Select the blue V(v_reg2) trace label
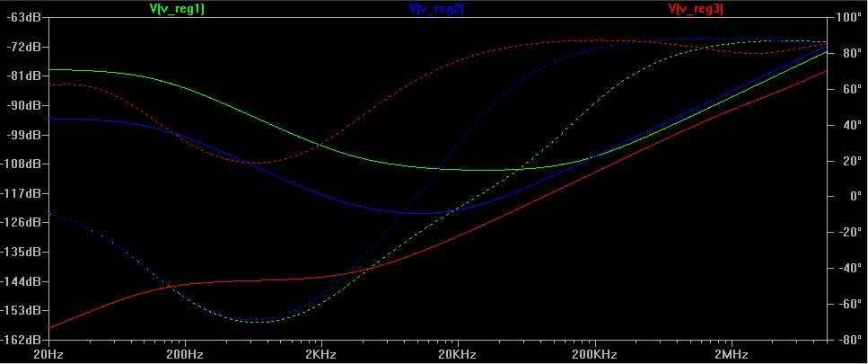The image size is (868, 364). (436, 8)
